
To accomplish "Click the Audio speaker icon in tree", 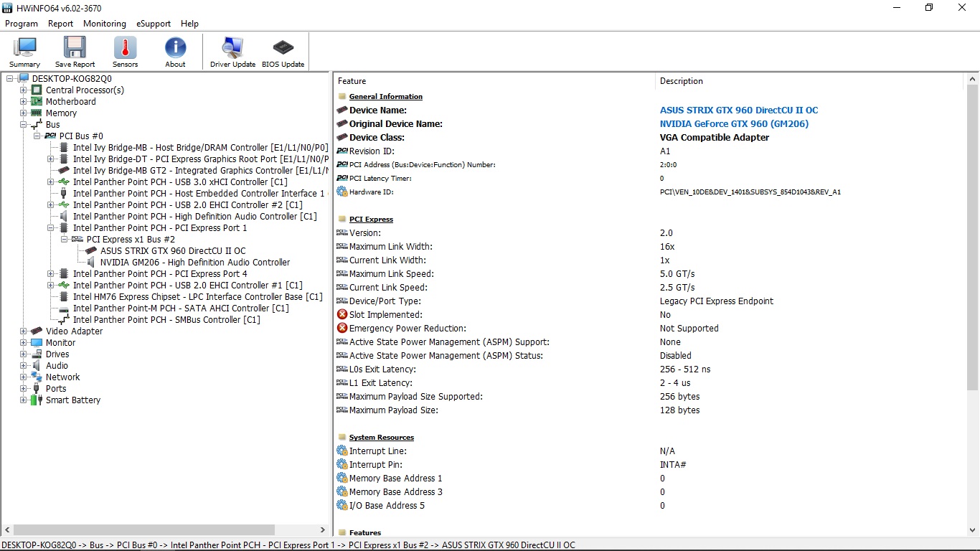I will point(37,366).
